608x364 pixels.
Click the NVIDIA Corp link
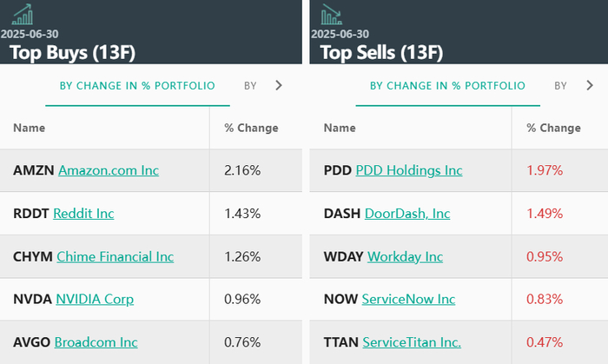click(x=95, y=300)
